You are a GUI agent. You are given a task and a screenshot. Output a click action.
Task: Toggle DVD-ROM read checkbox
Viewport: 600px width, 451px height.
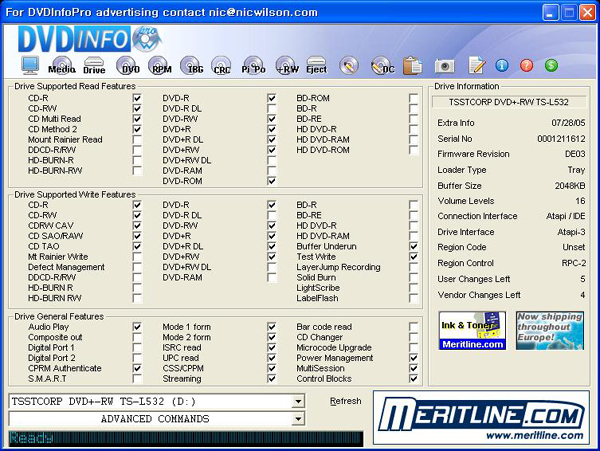[271, 181]
